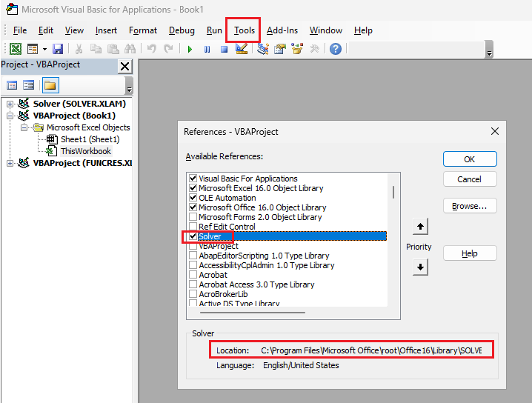This screenshot has height=403, width=532.
Task: Move reference up with Priority up arrow
Action: pos(420,226)
